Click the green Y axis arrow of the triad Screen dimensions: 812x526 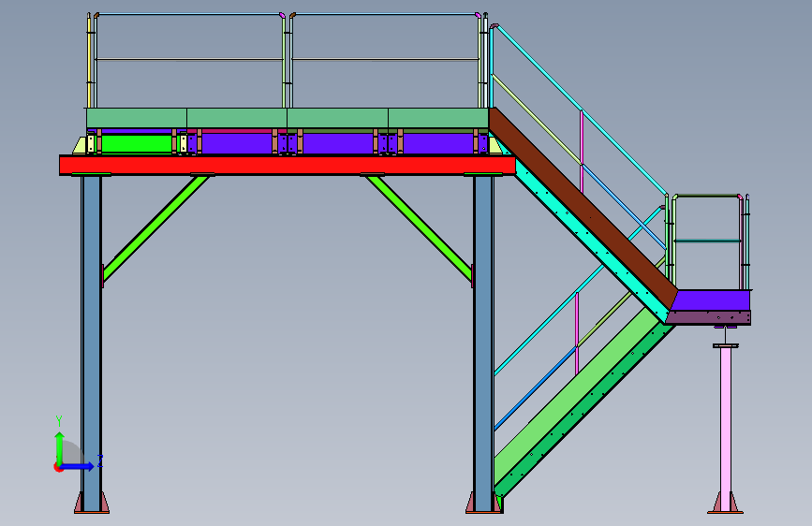click(x=60, y=447)
